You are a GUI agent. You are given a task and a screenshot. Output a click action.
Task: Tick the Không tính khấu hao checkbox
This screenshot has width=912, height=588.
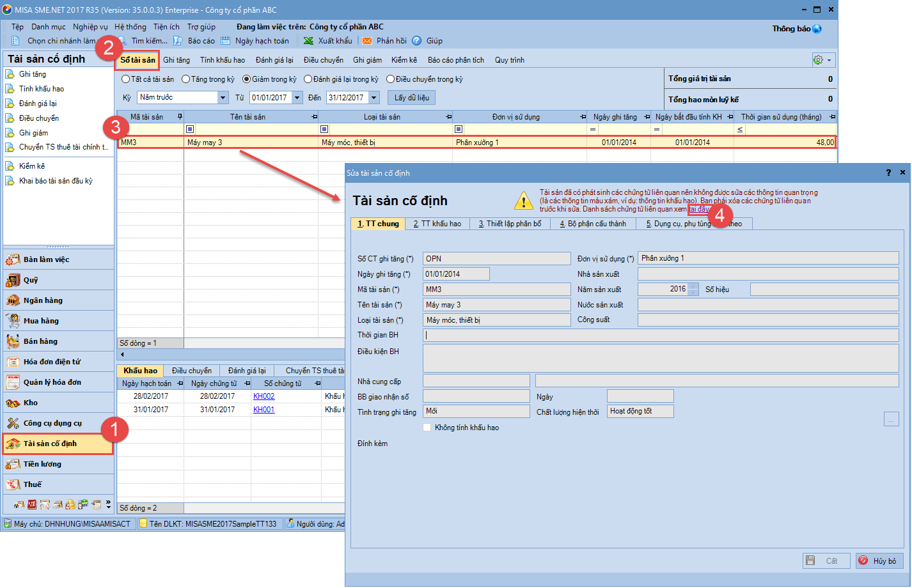(427, 428)
